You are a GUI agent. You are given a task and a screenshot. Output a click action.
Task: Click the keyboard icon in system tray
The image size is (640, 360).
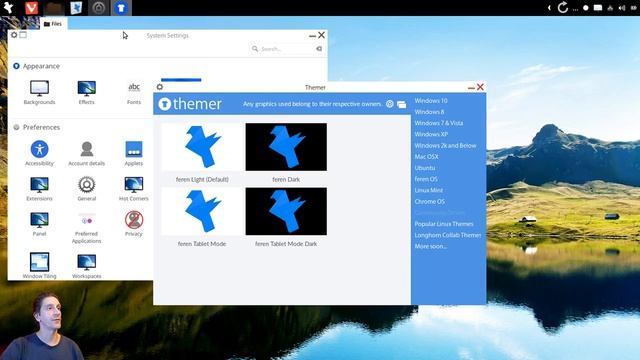click(x=598, y=8)
